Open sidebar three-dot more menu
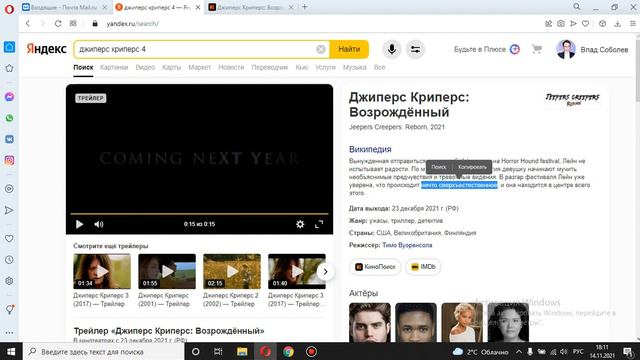The height and width of the screenshot is (360, 640). (9, 333)
